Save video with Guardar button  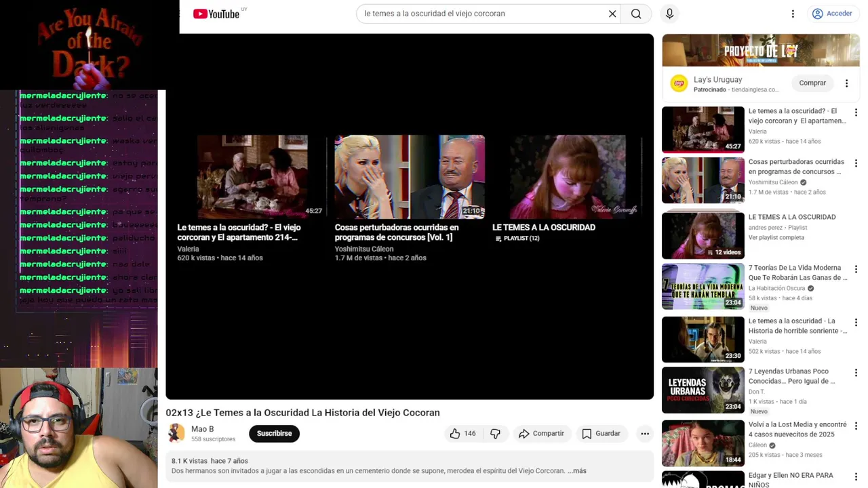click(601, 434)
